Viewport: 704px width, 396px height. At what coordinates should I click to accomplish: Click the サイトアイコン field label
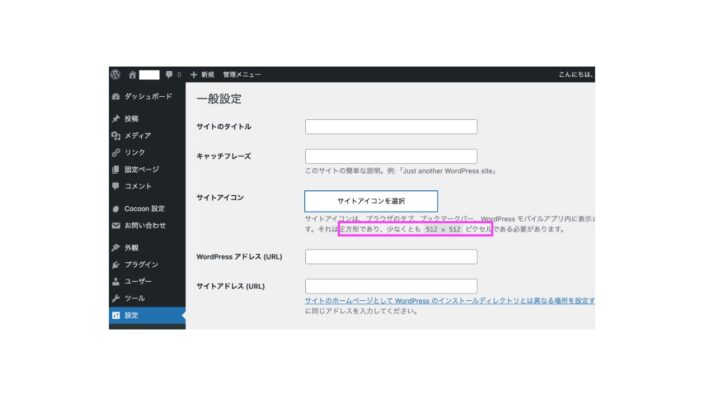coord(220,198)
